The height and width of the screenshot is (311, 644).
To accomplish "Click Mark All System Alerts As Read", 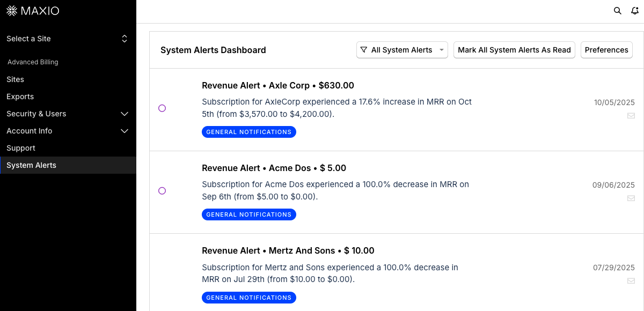I will pyautogui.click(x=514, y=50).
